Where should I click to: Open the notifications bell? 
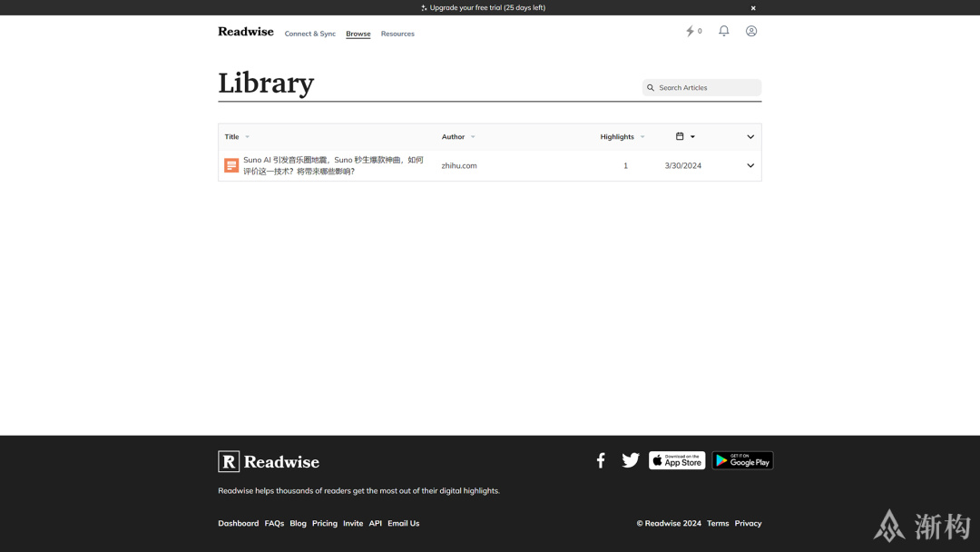point(724,31)
